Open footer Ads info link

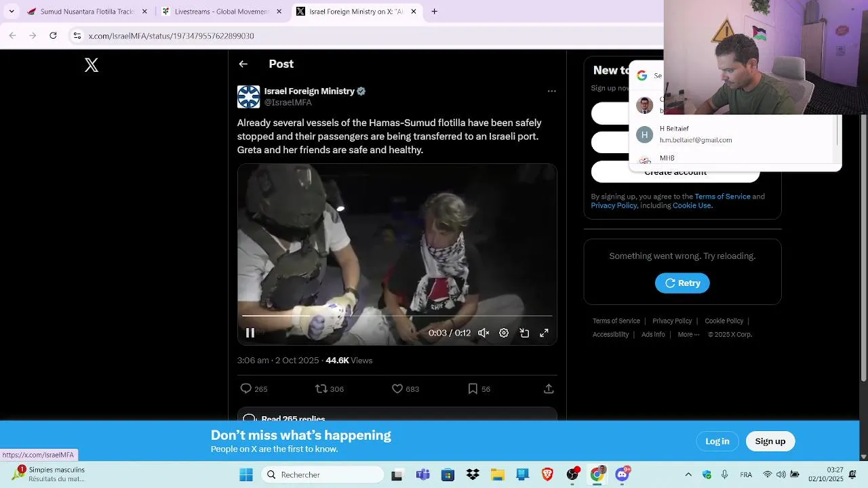pyautogui.click(x=653, y=334)
